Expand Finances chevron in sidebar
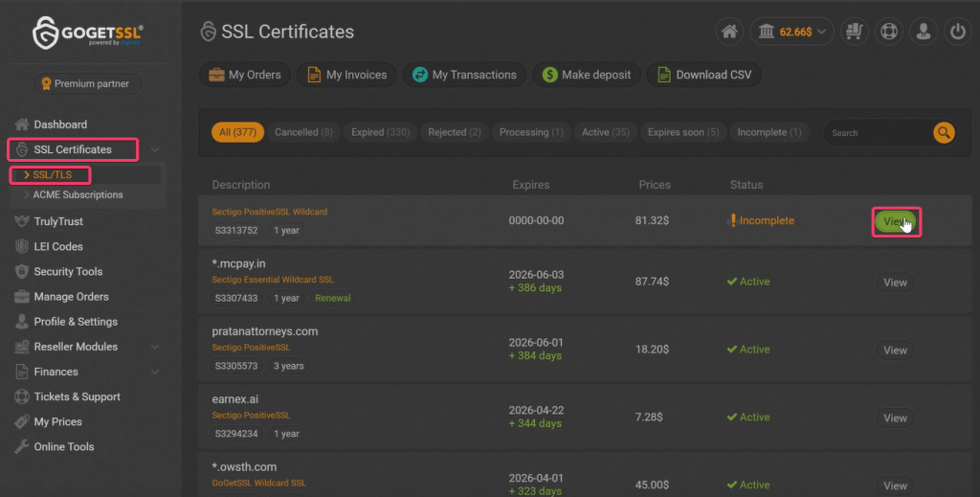This screenshot has width=980, height=497. 155,372
